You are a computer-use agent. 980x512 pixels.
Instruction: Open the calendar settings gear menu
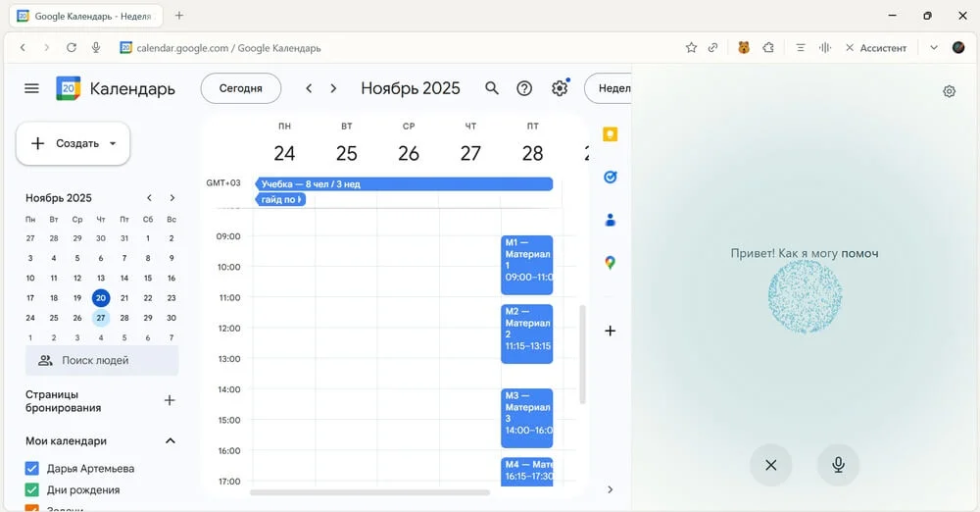coord(560,88)
